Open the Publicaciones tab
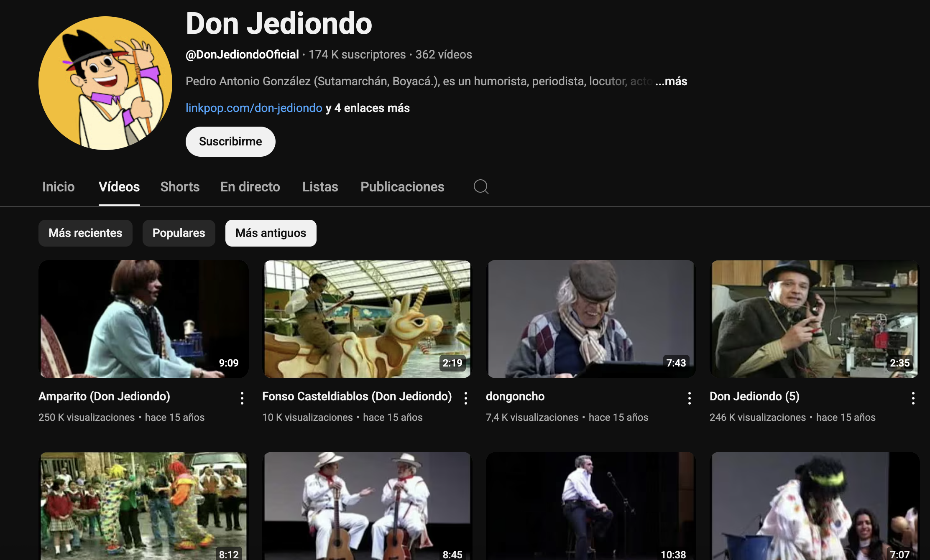Viewport: 930px width, 560px height. [402, 186]
